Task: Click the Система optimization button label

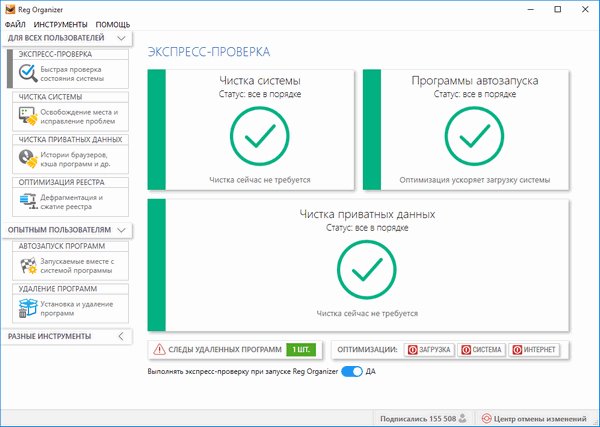Action: (487, 350)
